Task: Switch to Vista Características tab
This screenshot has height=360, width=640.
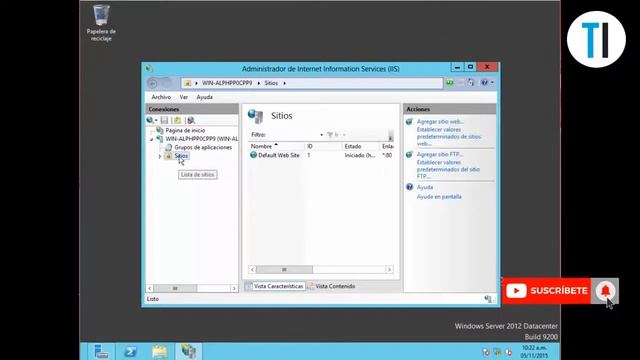Action: (x=275, y=286)
